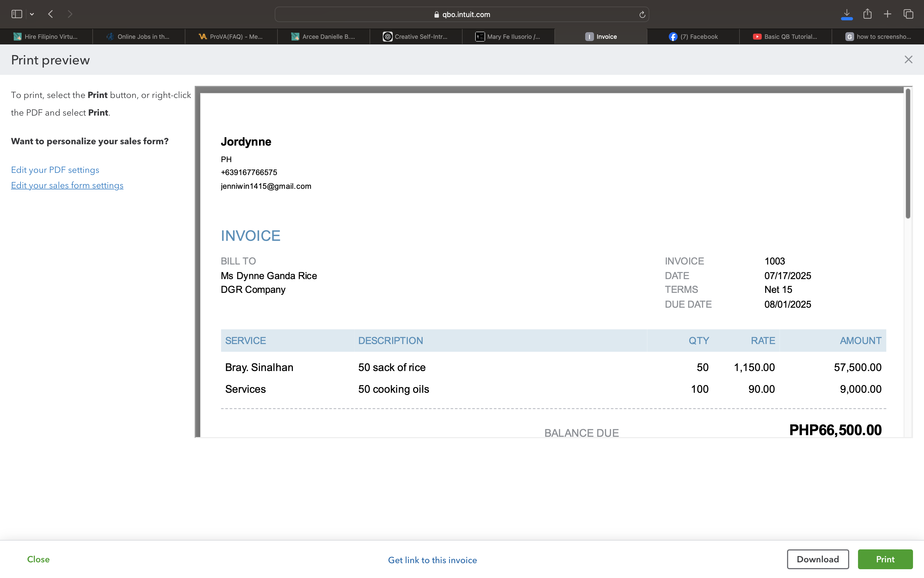
Task: Open the Safari downloads icon
Action: [846, 14]
